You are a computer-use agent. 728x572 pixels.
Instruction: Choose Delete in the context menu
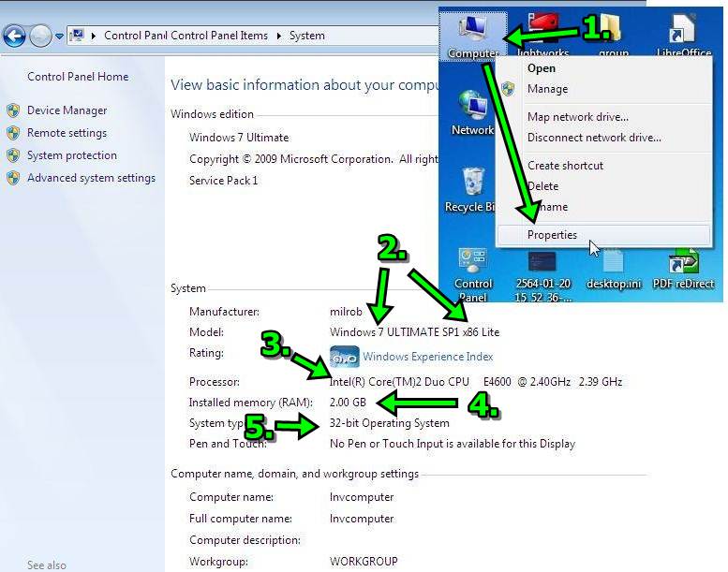604,186
